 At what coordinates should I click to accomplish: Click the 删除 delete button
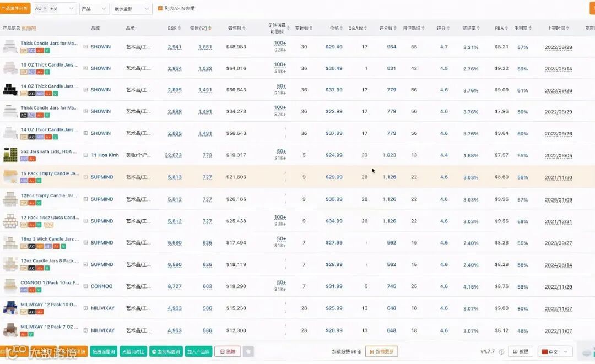point(228,351)
